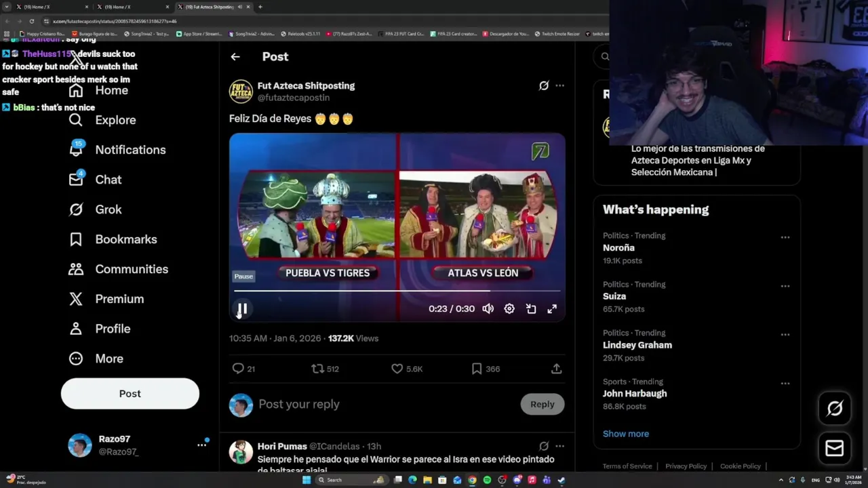Click the gray Reply button
Screen dimensions: 868x488
click(542, 404)
